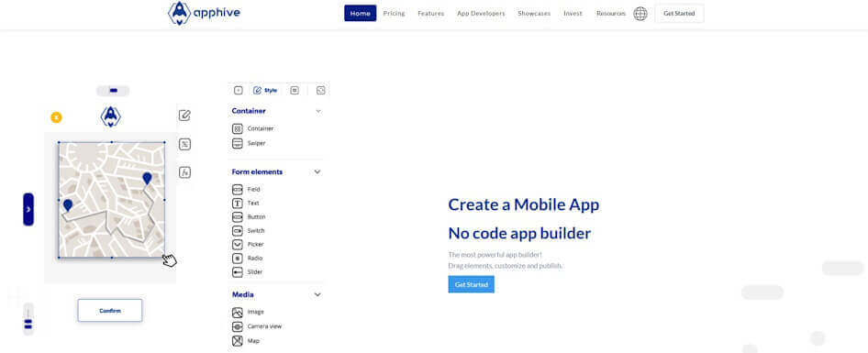Screen dimensions: 868x353
Task: Click the upper-right map pin marker
Action: (x=147, y=179)
